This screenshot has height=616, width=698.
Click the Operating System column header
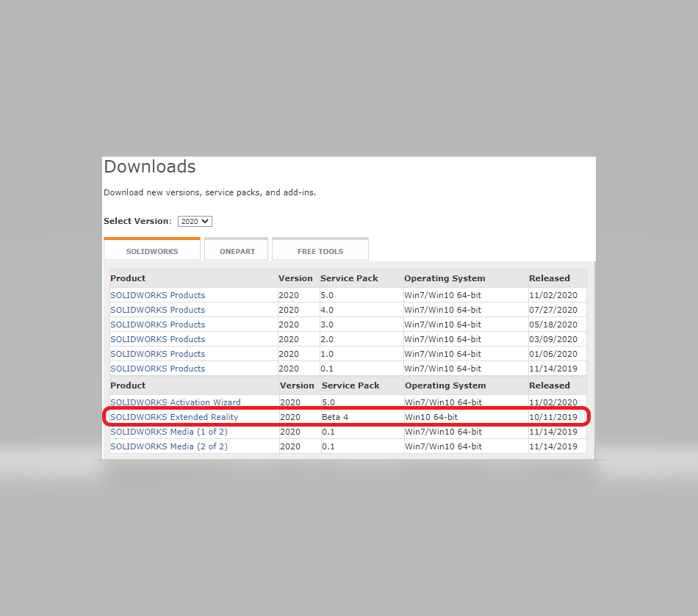click(x=445, y=278)
